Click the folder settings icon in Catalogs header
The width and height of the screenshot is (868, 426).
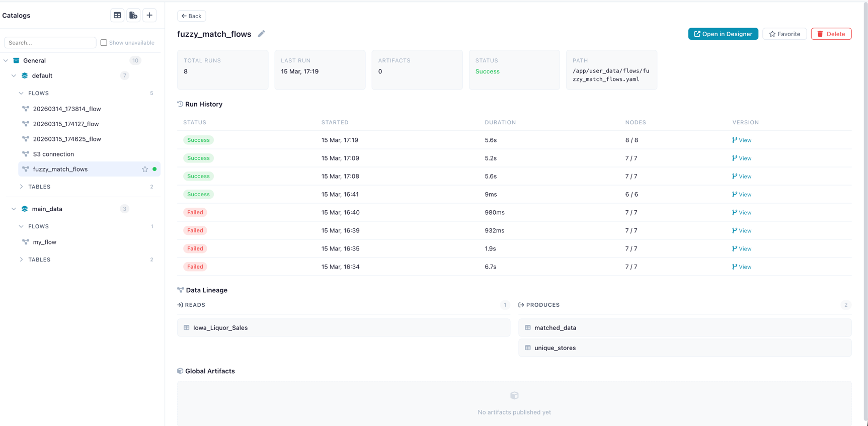133,16
